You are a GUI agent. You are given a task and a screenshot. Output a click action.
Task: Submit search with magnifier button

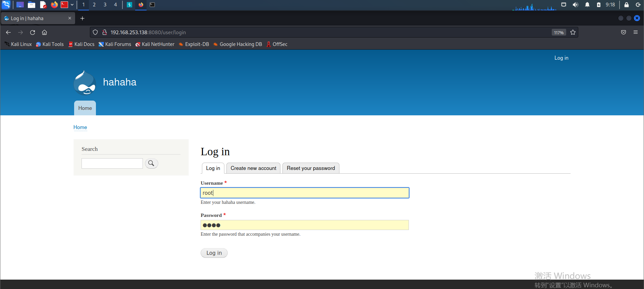(x=151, y=163)
